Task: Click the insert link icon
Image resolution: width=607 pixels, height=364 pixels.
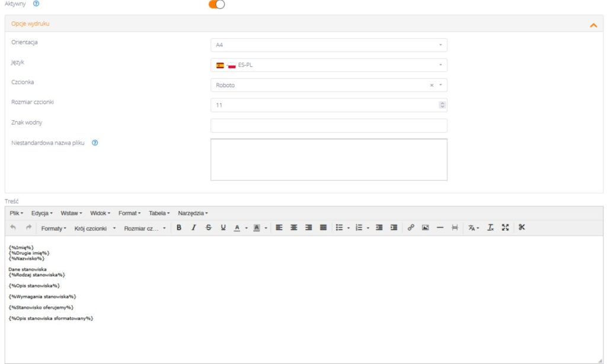Action: point(411,228)
